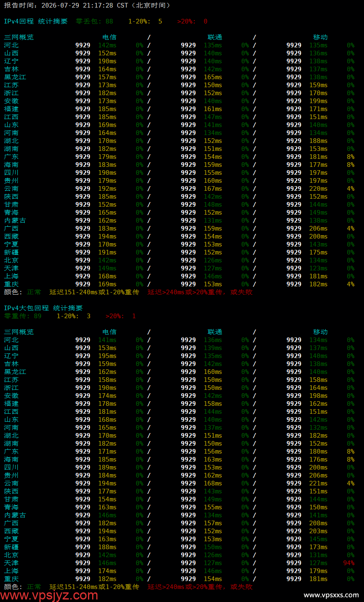Click the '移动' column header in IPv4回程 section
The height and width of the screenshot is (602, 364).
tap(320, 37)
